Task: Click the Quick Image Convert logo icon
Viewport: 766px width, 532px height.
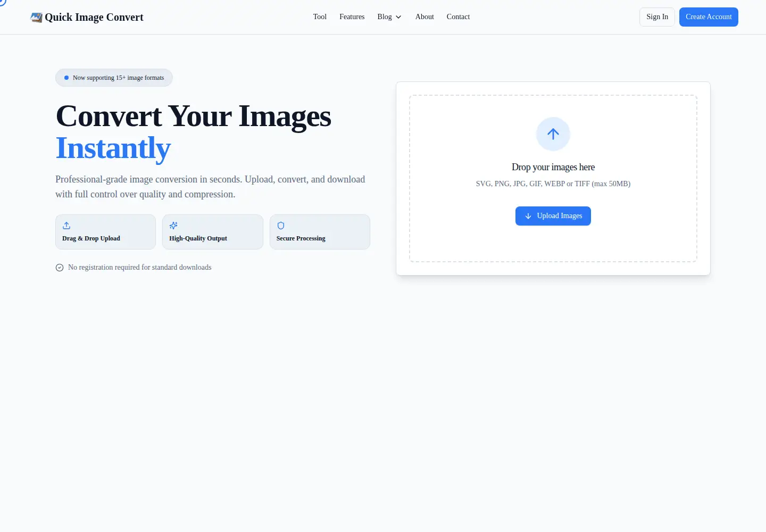Action: click(x=36, y=17)
